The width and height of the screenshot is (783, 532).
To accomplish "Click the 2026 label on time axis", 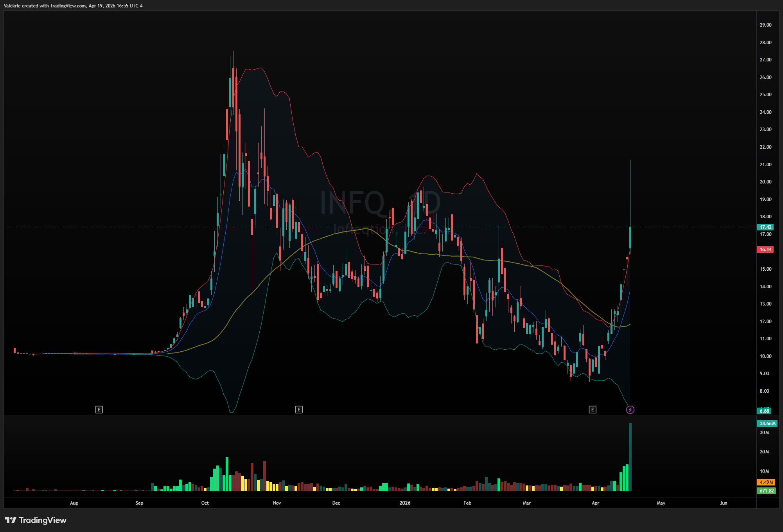I will 405,503.
